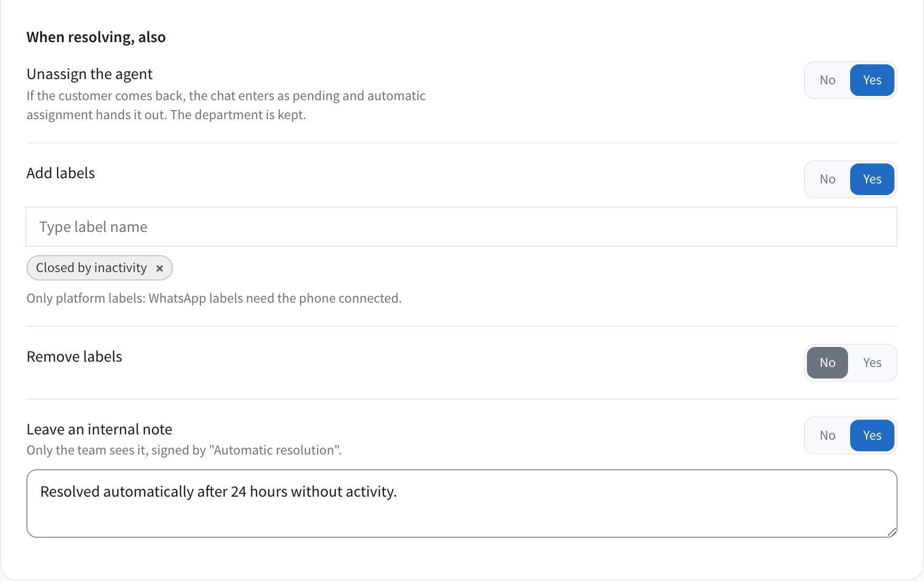This screenshot has height=581, width=924.
Task: Select No for Remove labels
Action: 827,363
